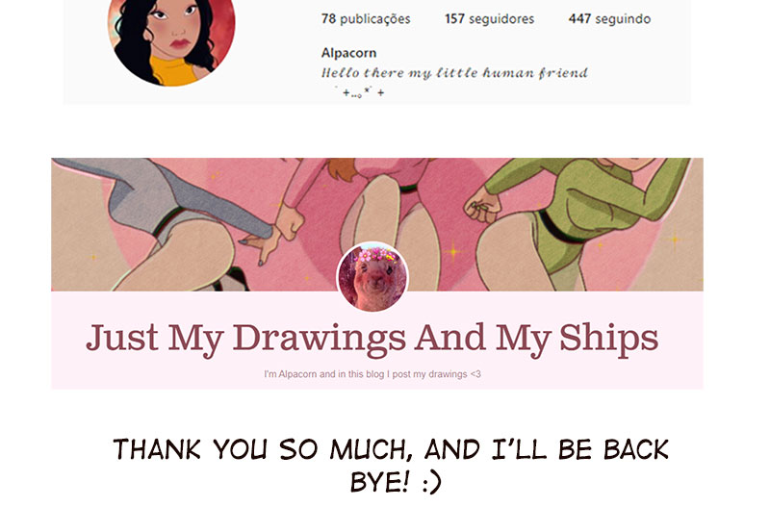
Task: Click the heart symbol in blog description
Action: tap(475, 374)
